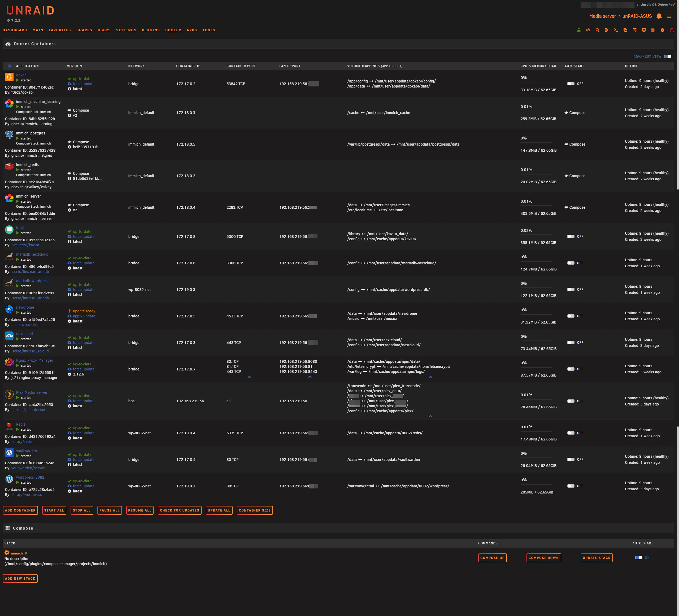Image resolution: width=679 pixels, height=616 pixels.
Task: Collapse Nginx-Proxy-Manager container port list chevron
Action: point(250,377)
